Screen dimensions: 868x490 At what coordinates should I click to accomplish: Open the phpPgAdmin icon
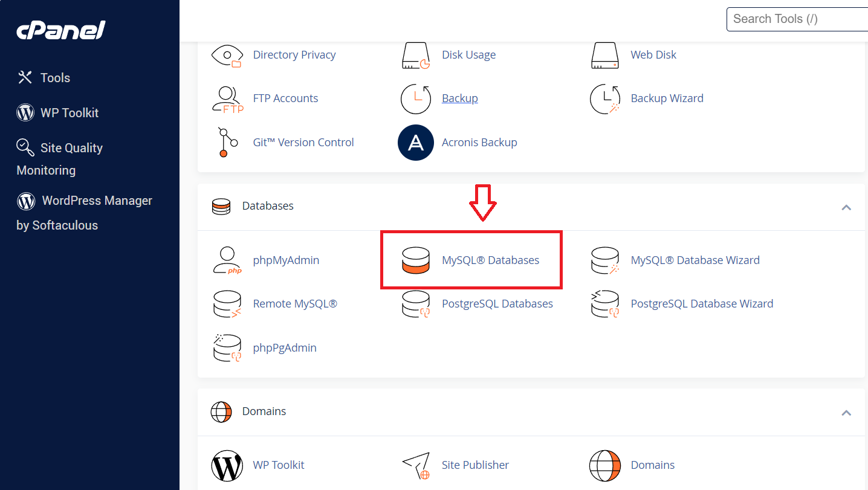[227, 348]
